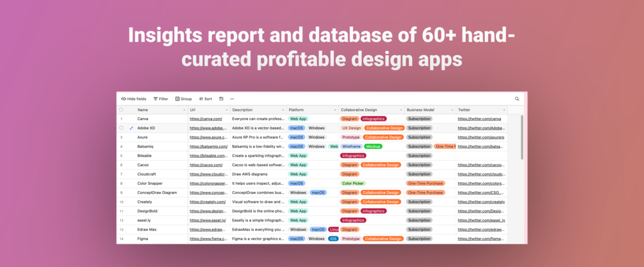Screen dimensions: 644x267
Task: Click the Windows tag in ConceptDraw Diagram row
Action: (x=298, y=193)
